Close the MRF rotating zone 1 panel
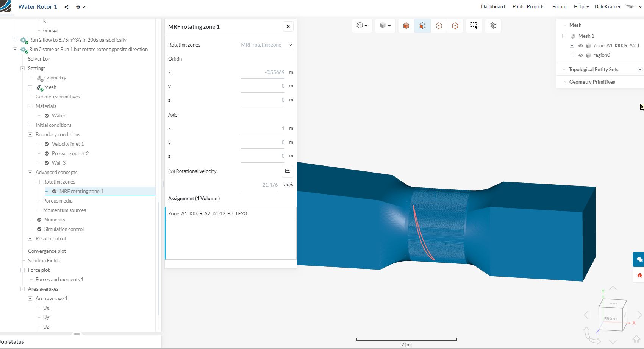The width and height of the screenshot is (644, 349). pyautogui.click(x=288, y=26)
